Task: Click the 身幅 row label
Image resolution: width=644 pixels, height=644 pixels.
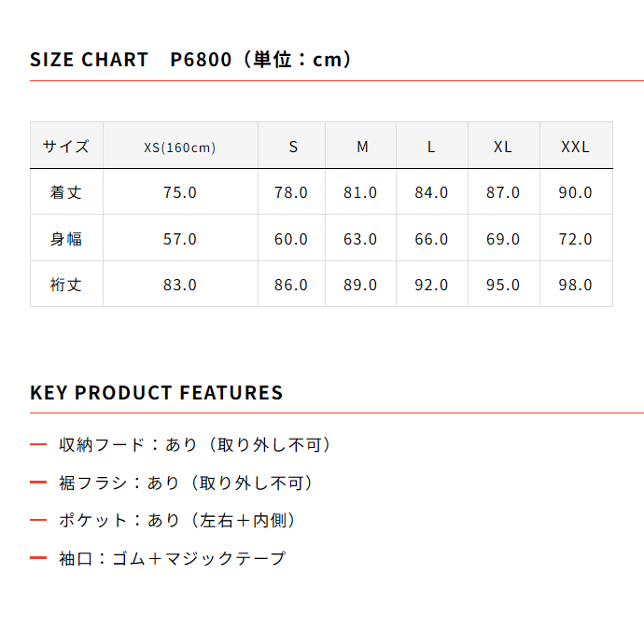Action: (x=66, y=238)
